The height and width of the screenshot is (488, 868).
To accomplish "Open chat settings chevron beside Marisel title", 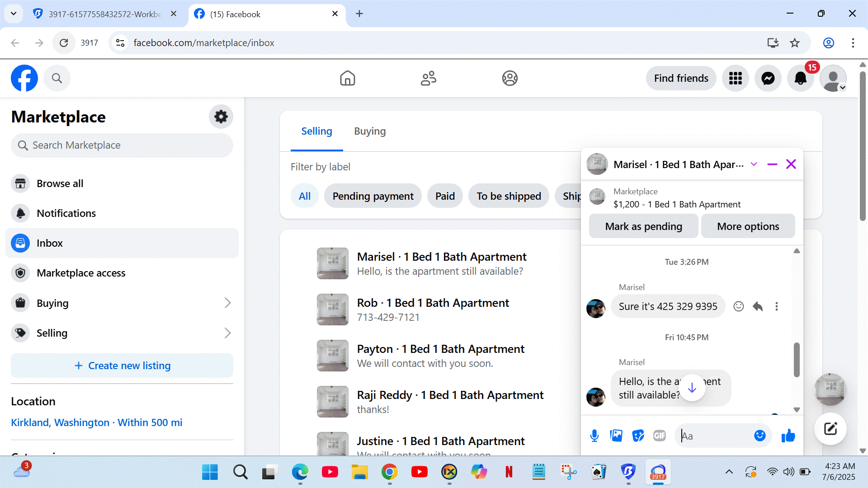I will (x=754, y=164).
